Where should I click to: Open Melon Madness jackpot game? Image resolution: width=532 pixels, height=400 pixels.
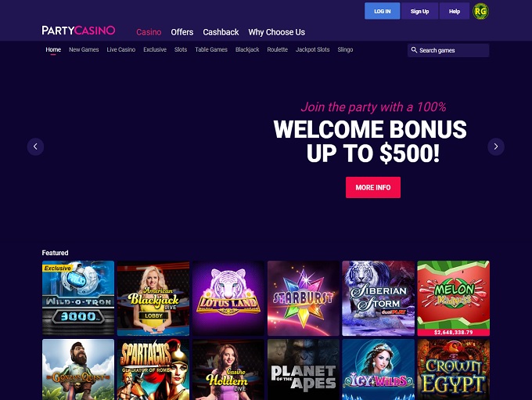(453, 298)
